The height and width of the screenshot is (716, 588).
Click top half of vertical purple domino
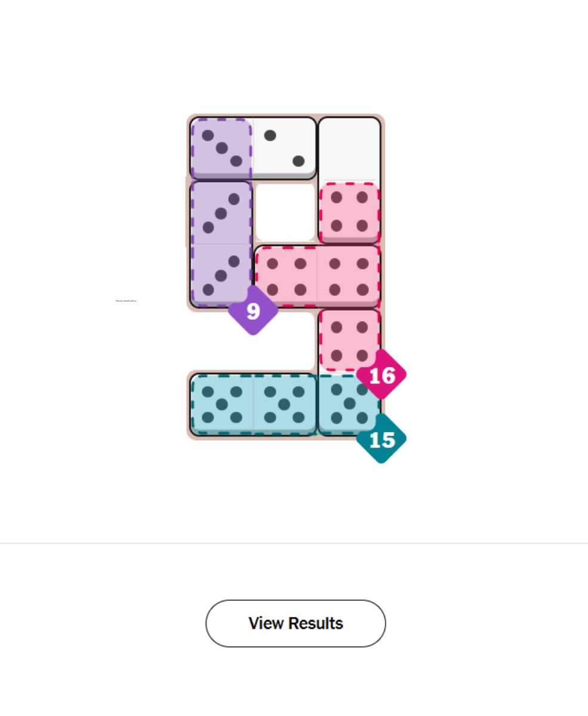point(221,212)
